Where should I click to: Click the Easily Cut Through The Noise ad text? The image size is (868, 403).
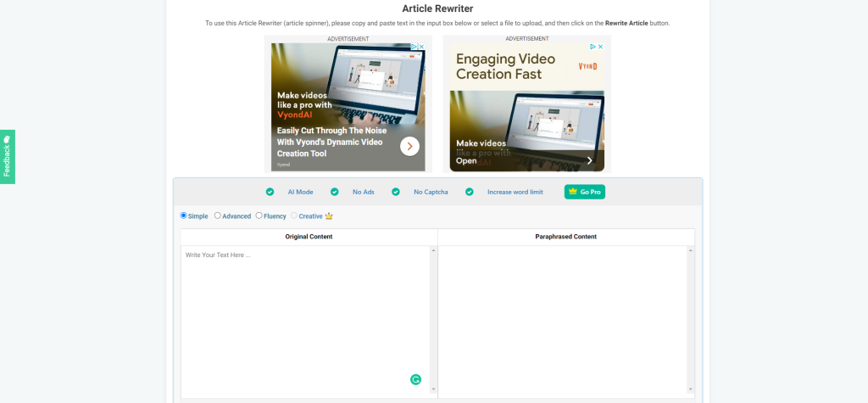pyautogui.click(x=331, y=142)
